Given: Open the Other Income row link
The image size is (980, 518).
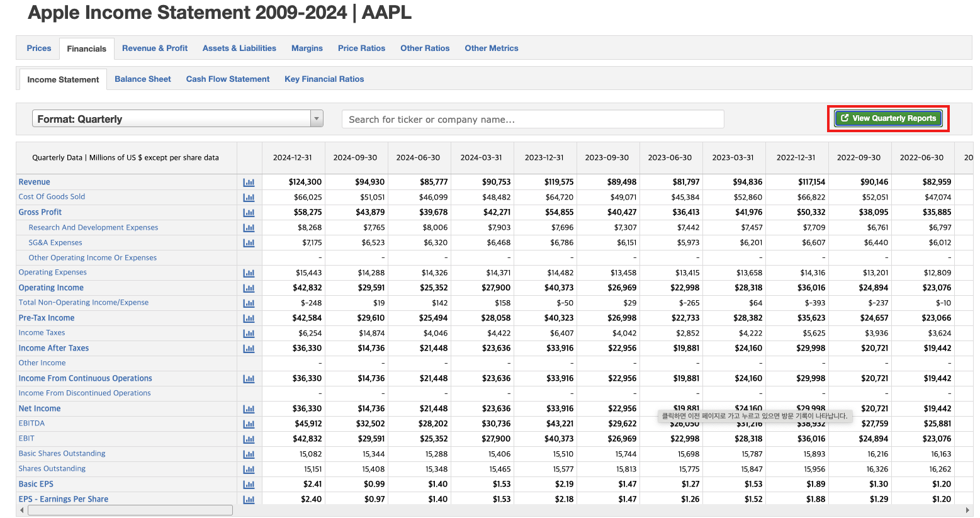Looking at the screenshot, I should pos(42,363).
